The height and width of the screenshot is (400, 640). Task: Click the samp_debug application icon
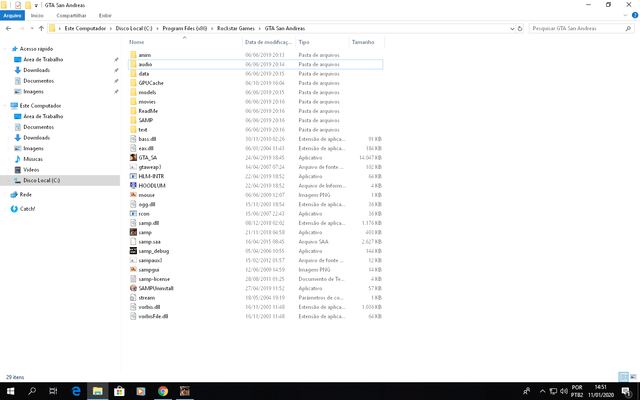click(133, 251)
